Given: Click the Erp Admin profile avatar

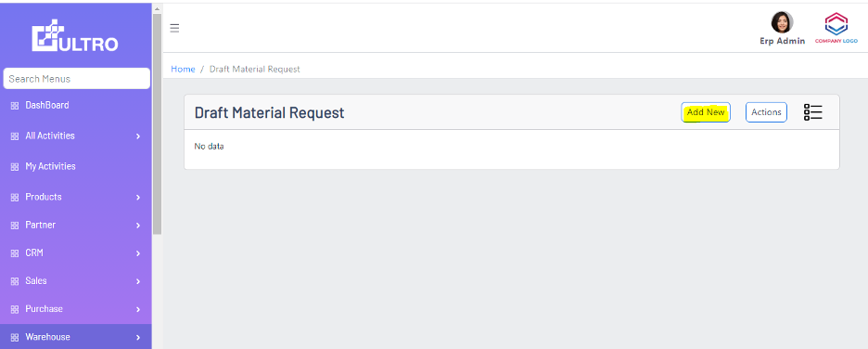Looking at the screenshot, I should [x=782, y=22].
